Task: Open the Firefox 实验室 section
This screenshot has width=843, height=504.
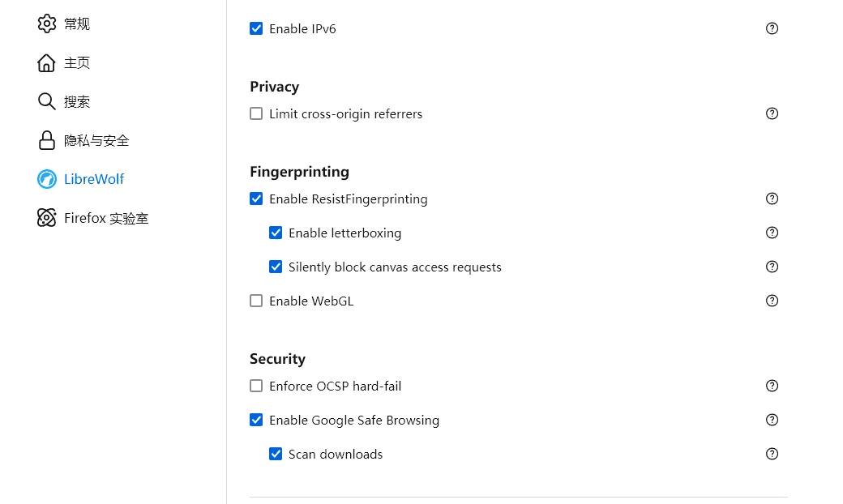Action: point(92,218)
